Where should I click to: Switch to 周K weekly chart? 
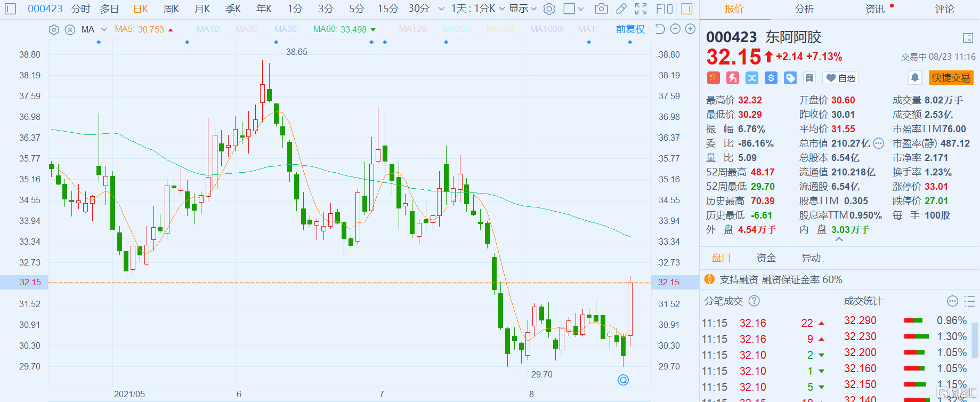point(172,9)
